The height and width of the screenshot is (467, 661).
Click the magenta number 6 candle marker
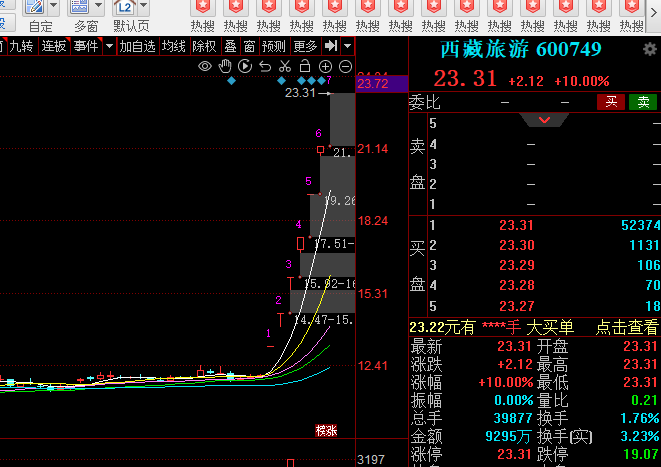click(x=319, y=133)
